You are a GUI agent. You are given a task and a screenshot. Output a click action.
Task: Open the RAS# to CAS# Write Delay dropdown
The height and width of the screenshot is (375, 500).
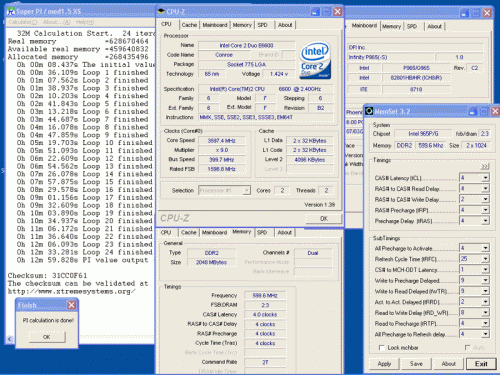coord(485,199)
